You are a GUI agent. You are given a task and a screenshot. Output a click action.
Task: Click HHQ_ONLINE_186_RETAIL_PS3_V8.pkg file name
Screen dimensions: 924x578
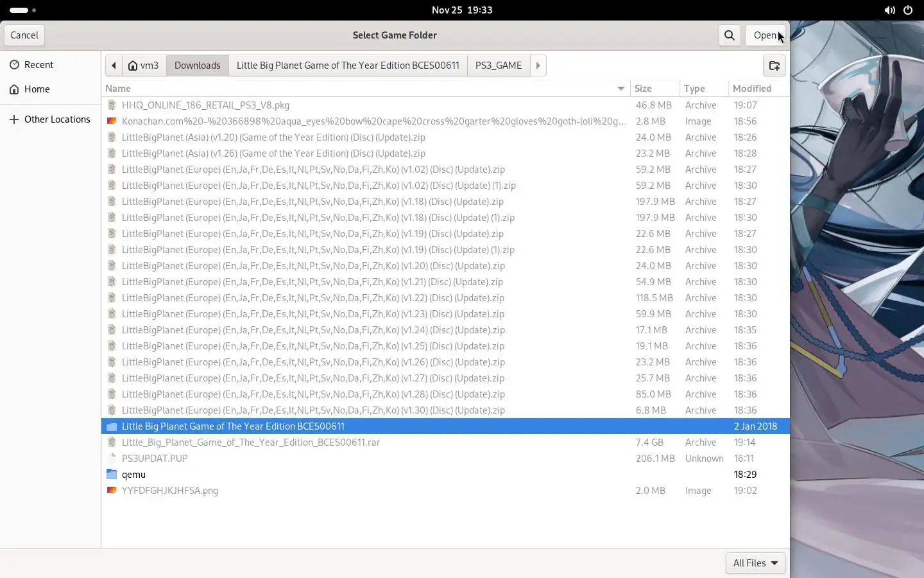(x=205, y=105)
